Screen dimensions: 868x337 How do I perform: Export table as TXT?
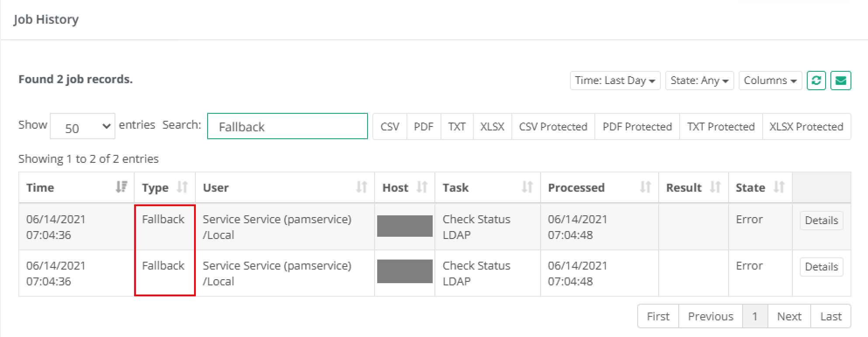point(457,126)
